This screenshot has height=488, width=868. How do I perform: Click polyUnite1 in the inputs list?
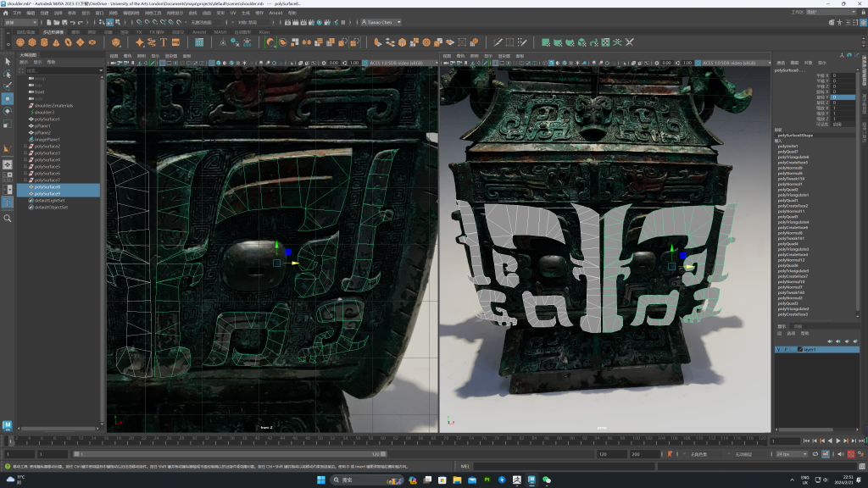coord(787,146)
